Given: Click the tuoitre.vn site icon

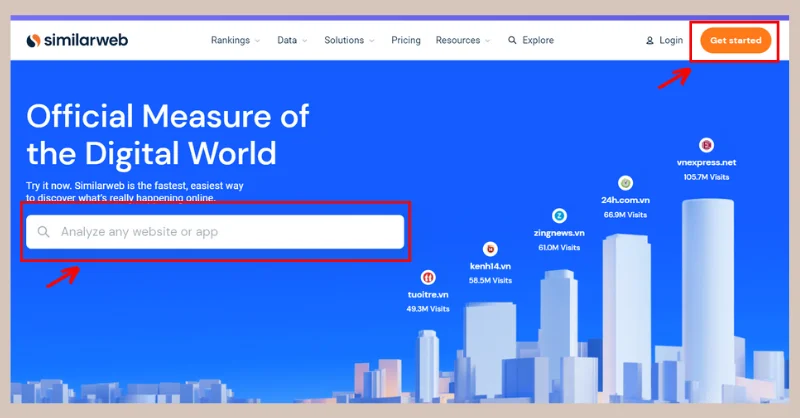Looking at the screenshot, I should point(428,278).
